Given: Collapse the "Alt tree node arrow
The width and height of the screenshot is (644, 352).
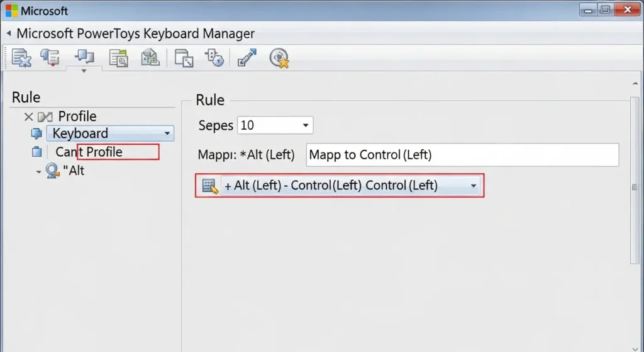Looking at the screenshot, I should click(38, 171).
